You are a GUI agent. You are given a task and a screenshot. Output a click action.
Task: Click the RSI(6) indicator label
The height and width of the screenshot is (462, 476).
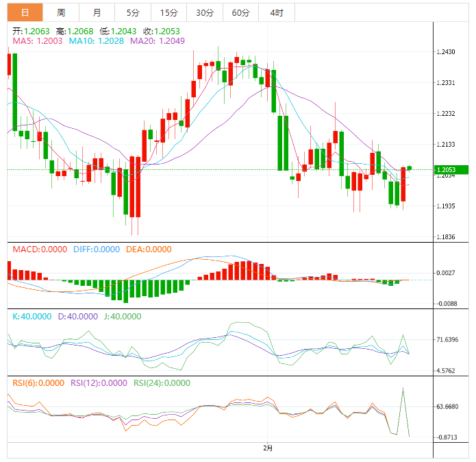click(x=38, y=383)
